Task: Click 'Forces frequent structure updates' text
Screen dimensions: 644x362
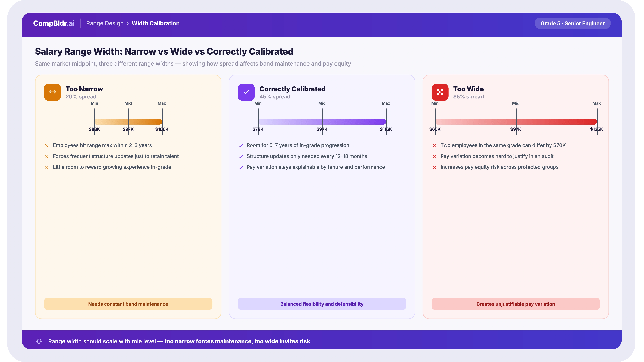Action: [x=116, y=156]
